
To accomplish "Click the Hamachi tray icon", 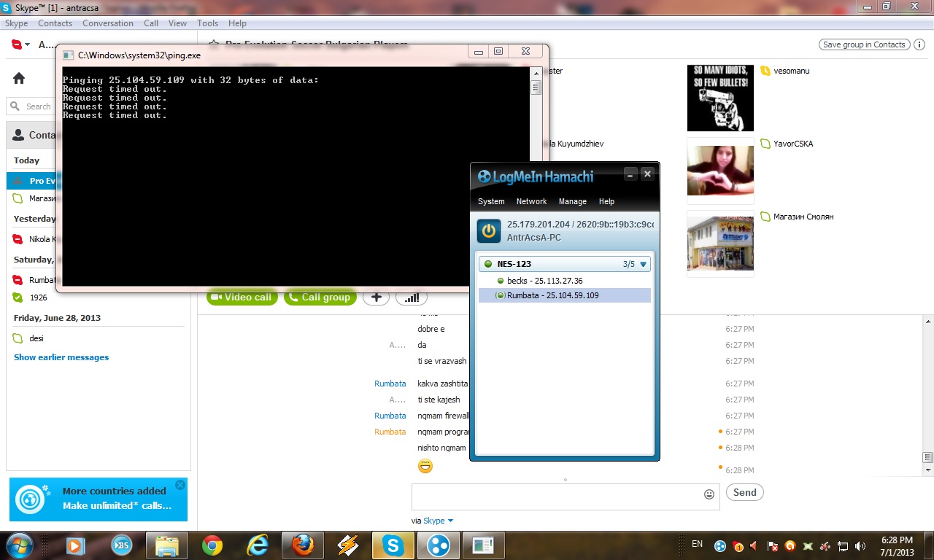I will coord(720,545).
